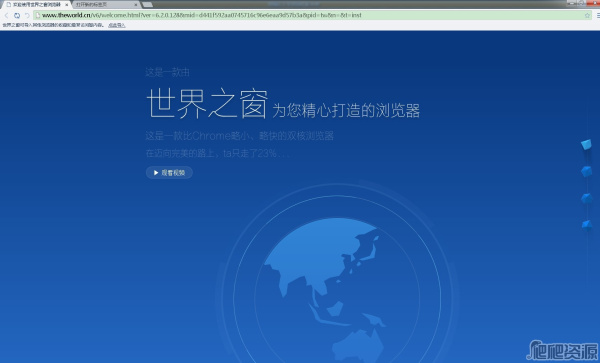Close the second tab
The image size is (600, 363).
[135, 5]
